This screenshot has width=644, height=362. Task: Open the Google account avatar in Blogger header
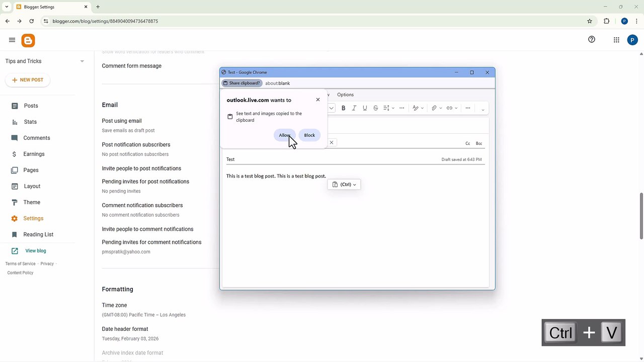(632, 40)
